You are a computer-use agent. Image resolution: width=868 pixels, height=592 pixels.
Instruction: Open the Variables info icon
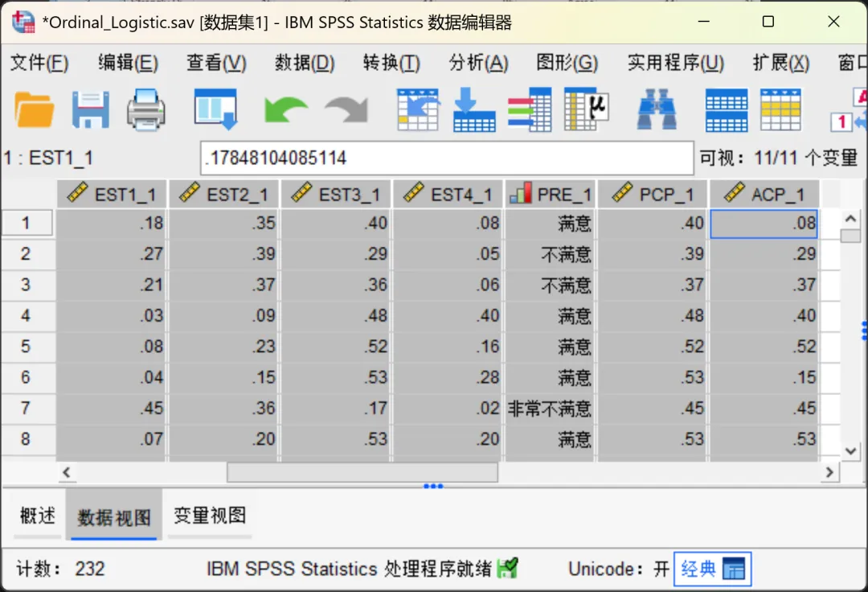530,109
